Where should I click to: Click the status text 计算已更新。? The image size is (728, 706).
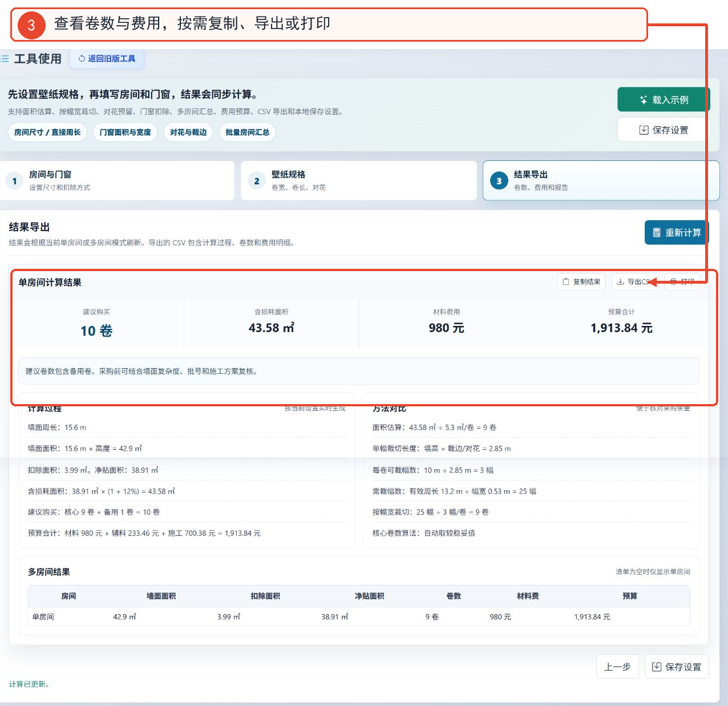pos(29,684)
